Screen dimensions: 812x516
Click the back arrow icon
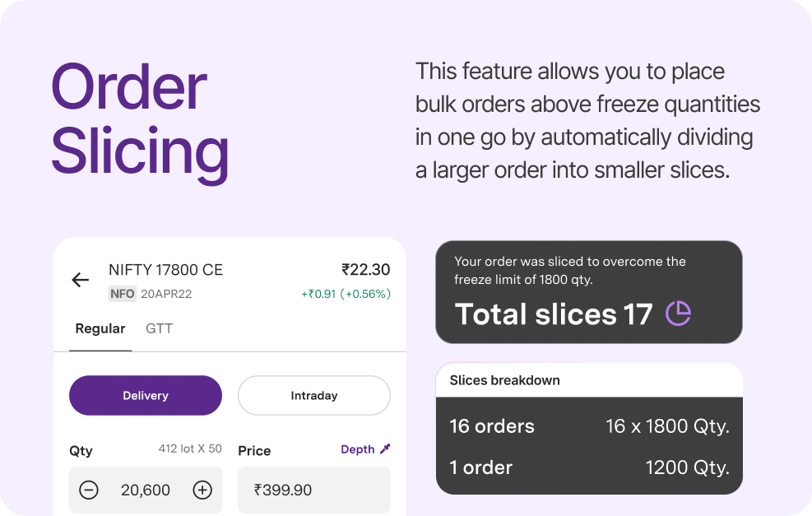pyautogui.click(x=81, y=280)
